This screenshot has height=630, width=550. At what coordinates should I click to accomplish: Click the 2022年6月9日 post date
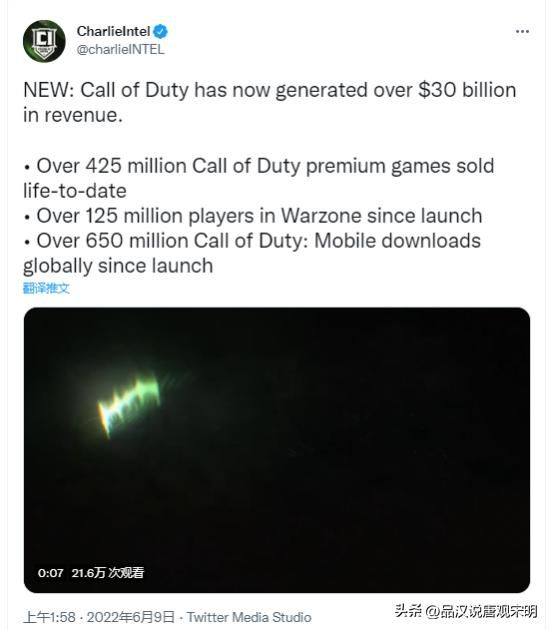click(131, 617)
